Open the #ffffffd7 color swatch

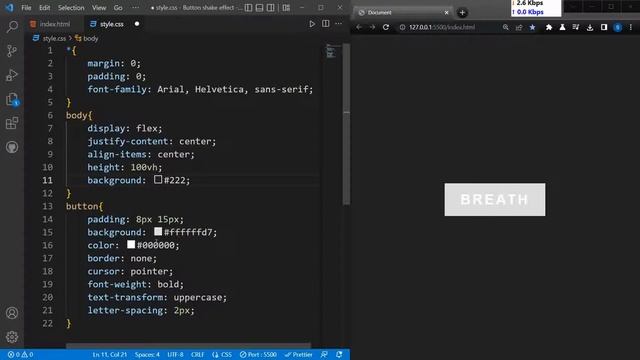point(158,232)
